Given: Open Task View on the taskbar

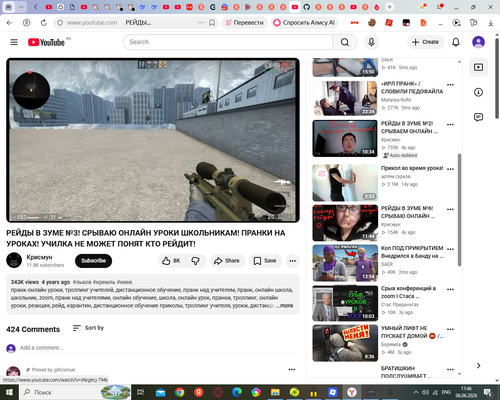Looking at the screenshot, I should [x=141, y=392].
